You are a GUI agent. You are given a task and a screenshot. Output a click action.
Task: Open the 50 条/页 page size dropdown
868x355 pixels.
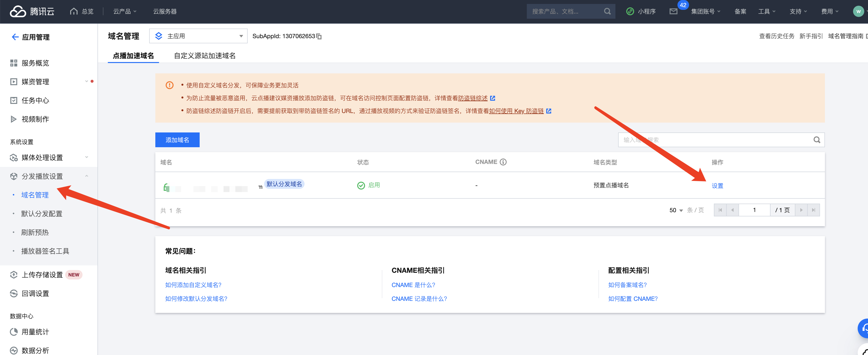(x=676, y=210)
